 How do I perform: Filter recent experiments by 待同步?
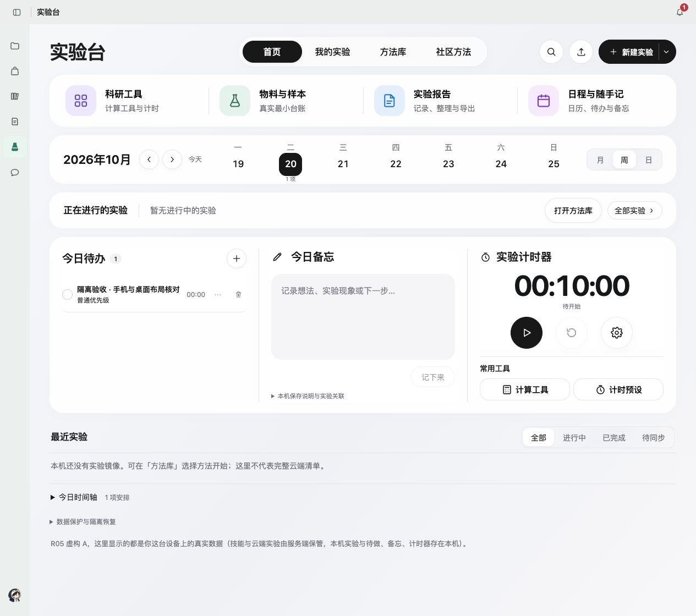(x=654, y=438)
